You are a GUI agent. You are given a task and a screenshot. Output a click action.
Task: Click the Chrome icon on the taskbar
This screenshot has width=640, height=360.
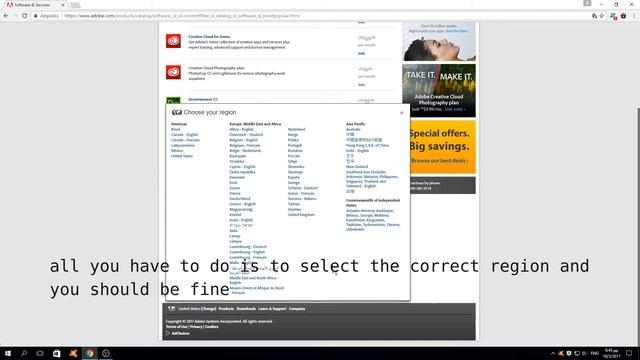tap(89, 353)
